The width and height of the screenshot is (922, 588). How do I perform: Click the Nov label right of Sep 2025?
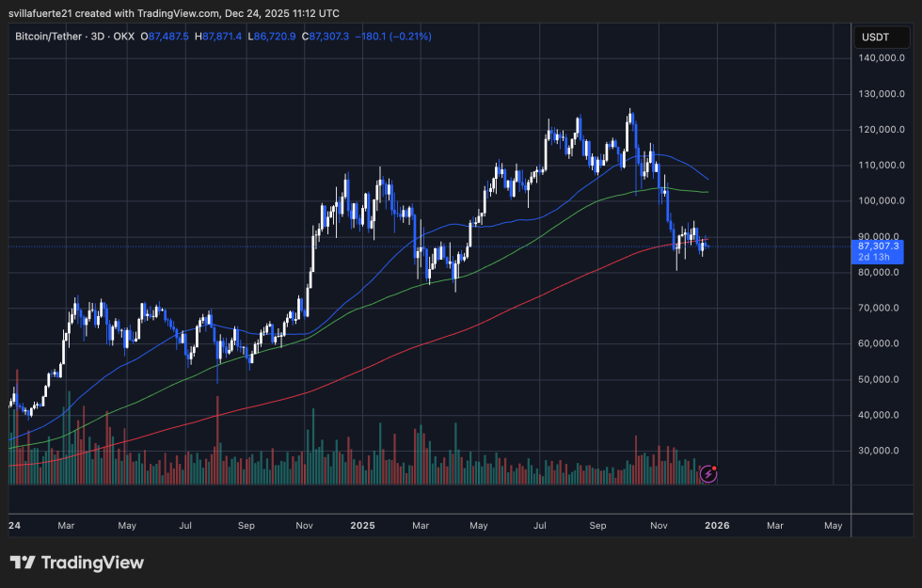pos(658,526)
